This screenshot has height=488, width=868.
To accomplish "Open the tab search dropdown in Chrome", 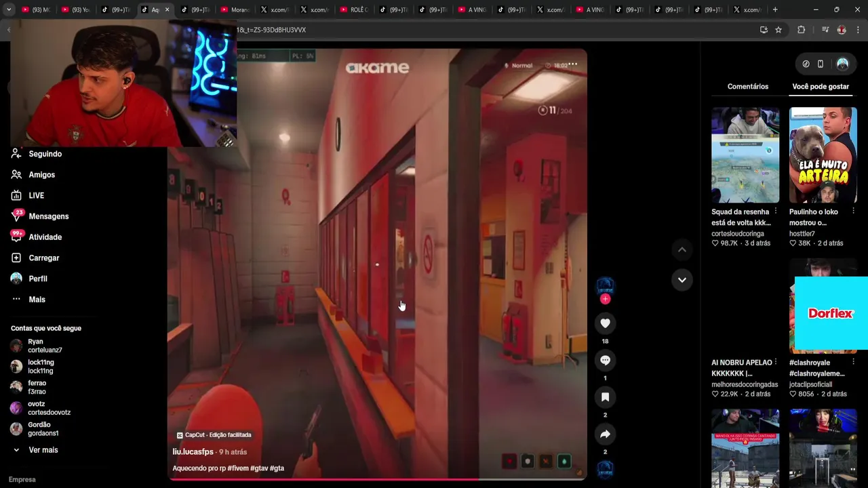I will [8, 9].
